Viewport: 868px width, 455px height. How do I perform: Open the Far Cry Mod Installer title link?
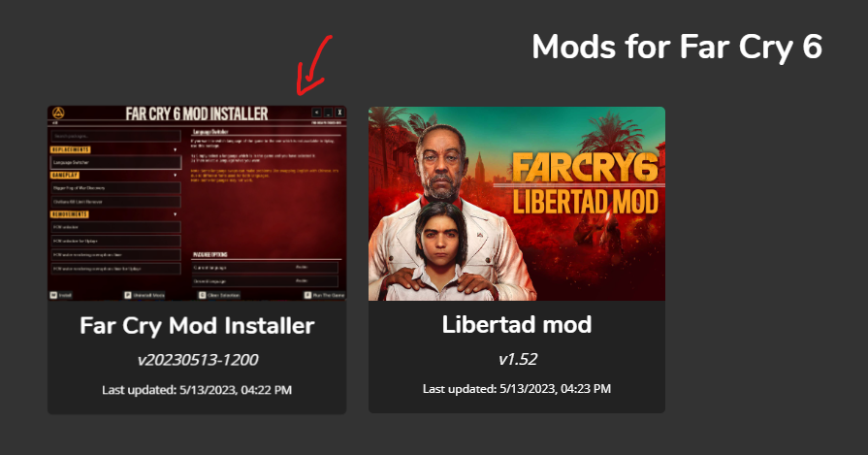click(x=197, y=325)
